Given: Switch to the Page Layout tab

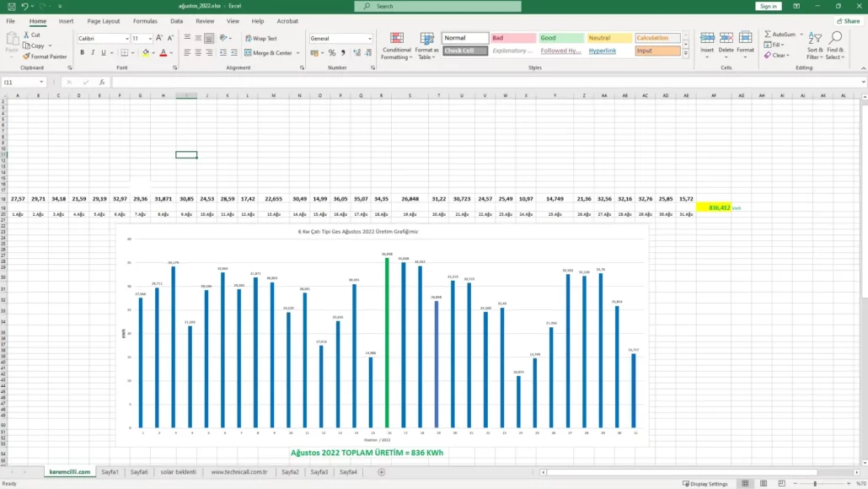Looking at the screenshot, I should 103,21.
